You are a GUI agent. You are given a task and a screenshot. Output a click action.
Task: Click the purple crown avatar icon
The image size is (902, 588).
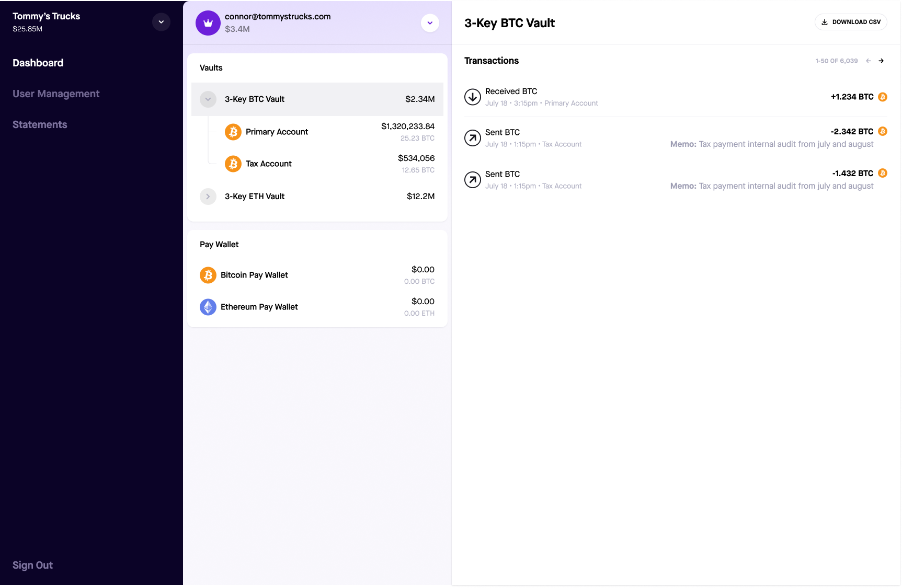pyautogui.click(x=208, y=23)
